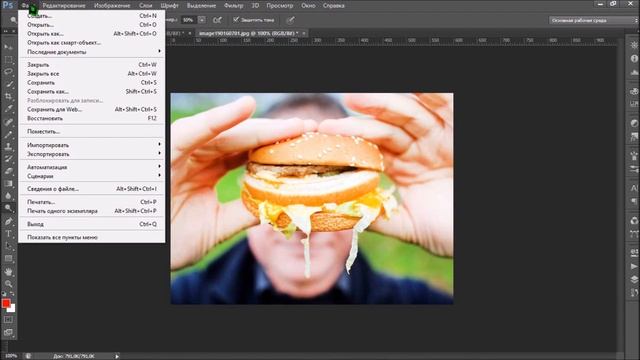Choose 'Сведения о файле...' menu item
Image resolution: width=640 pixels, height=360 pixels.
point(92,189)
